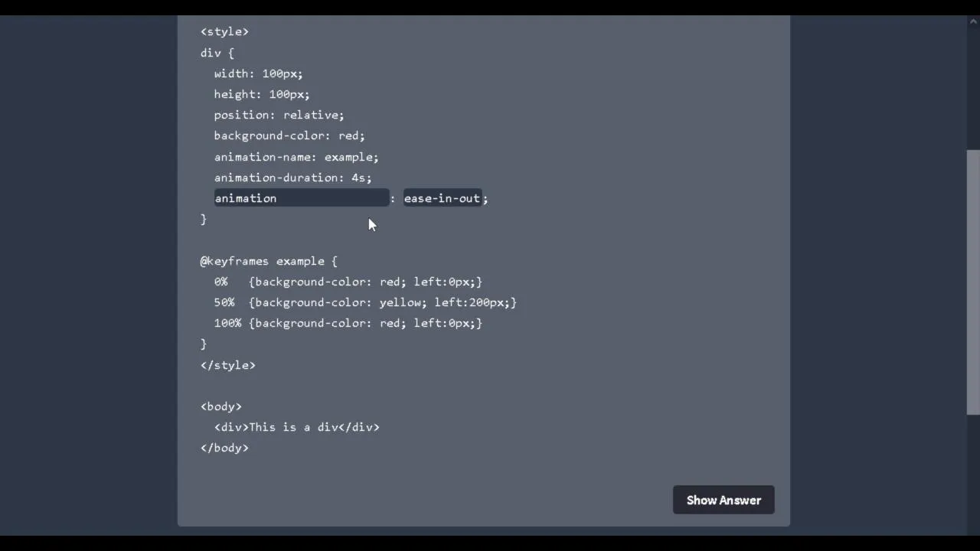Click the "background-color: red;" declaration in div rule
The width and height of the screenshot is (980, 551).
point(289,135)
